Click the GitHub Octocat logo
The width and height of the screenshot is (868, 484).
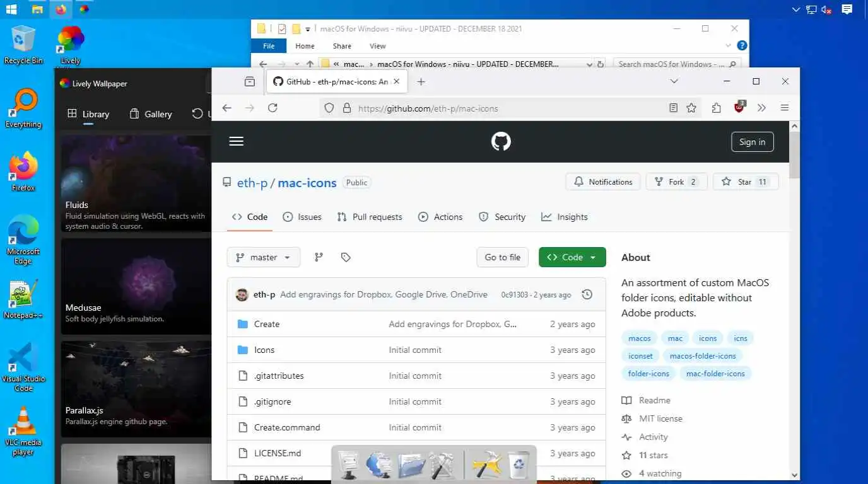point(501,141)
